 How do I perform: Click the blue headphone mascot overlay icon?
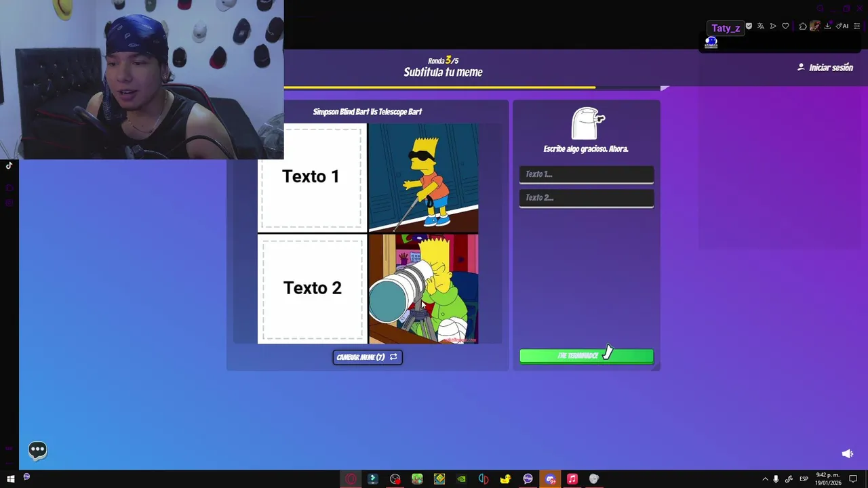pos(711,43)
